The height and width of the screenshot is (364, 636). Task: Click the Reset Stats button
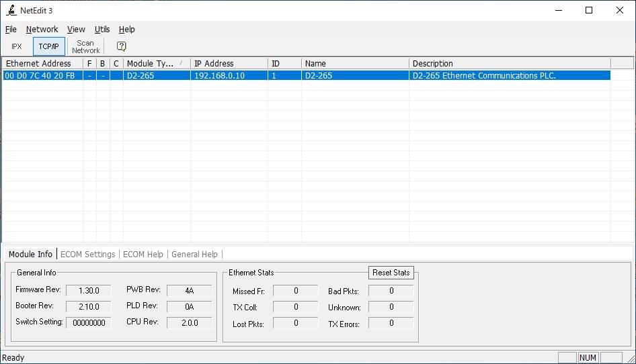(391, 273)
